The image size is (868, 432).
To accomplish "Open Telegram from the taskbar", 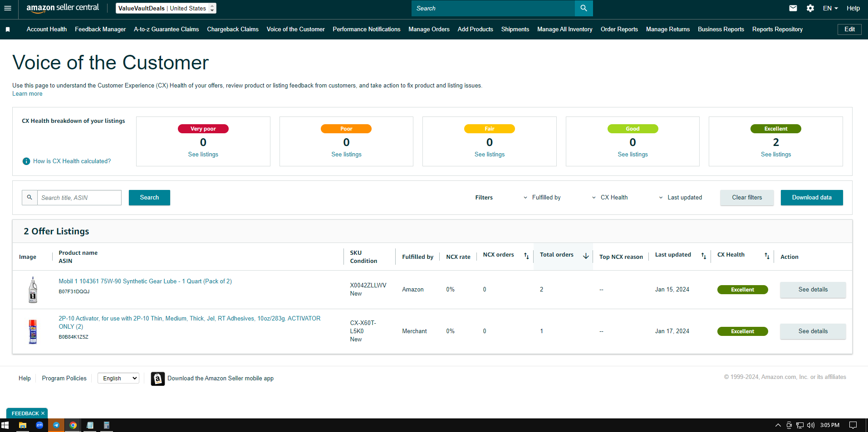I will coord(56,425).
